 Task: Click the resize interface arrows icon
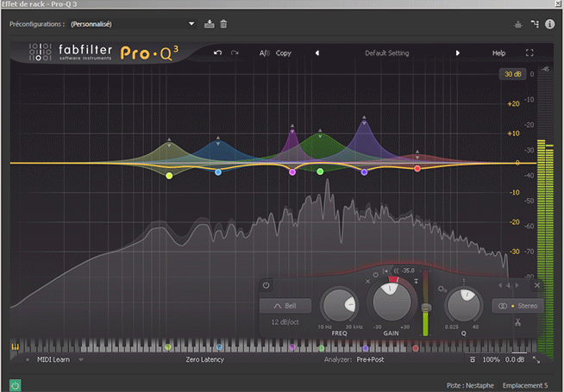[x=536, y=359]
